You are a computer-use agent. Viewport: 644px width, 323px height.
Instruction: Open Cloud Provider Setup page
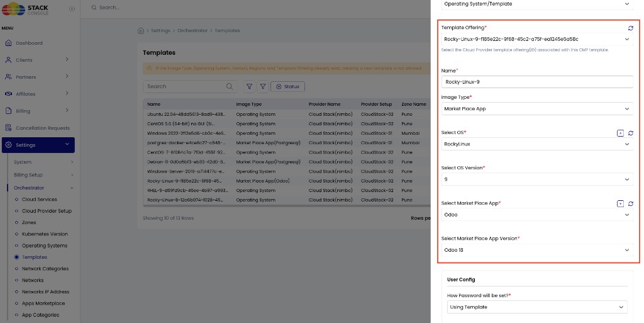pos(47,211)
